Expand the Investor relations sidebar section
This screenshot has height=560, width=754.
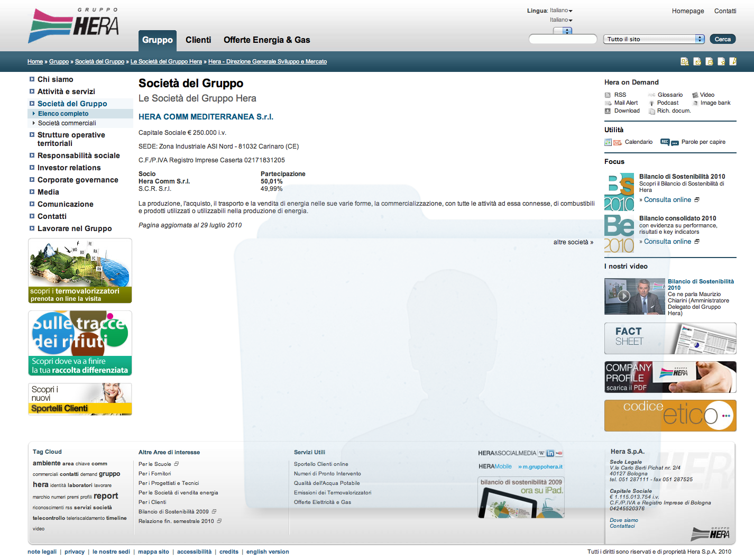coord(69,168)
